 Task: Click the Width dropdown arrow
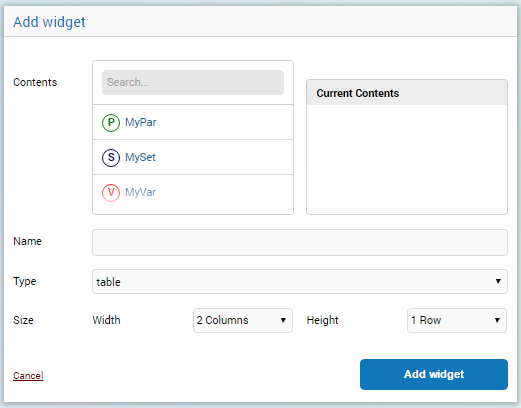283,320
